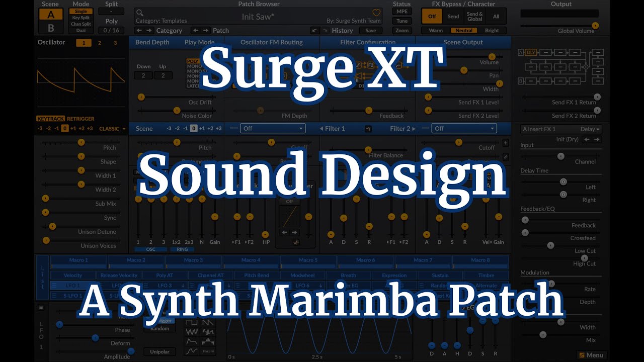
Task: Open patch search magnifier in Patch Browser
Action: (140, 13)
